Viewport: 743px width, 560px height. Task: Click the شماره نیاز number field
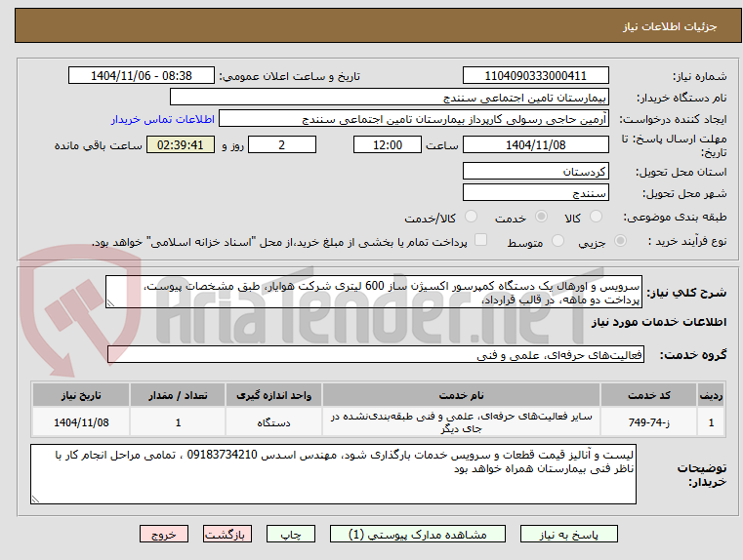coord(535,76)
